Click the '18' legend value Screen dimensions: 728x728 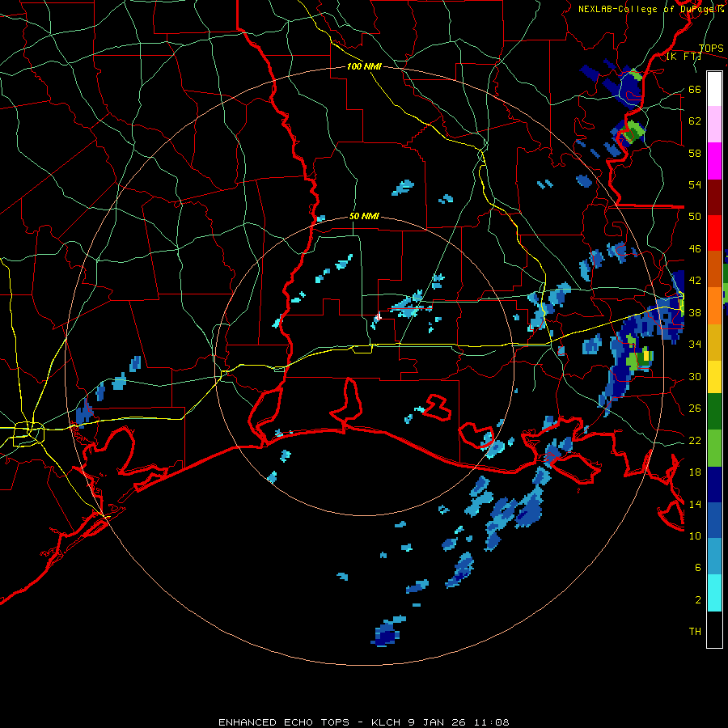click(695, 472)
